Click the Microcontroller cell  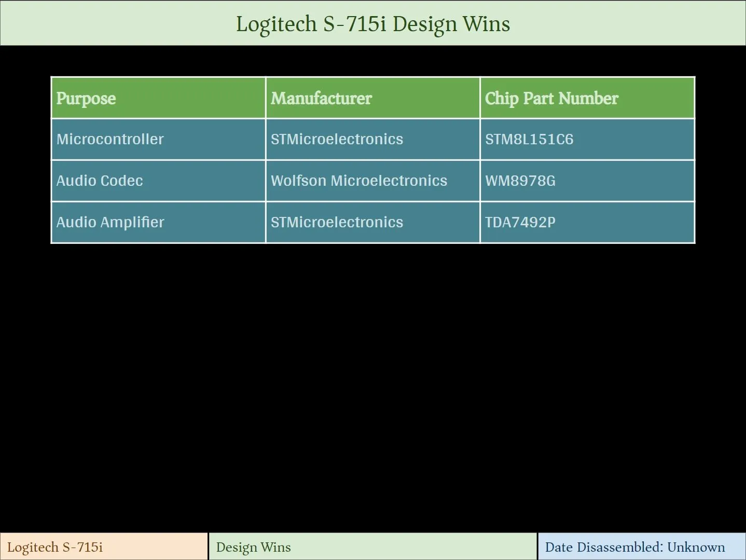110,139
